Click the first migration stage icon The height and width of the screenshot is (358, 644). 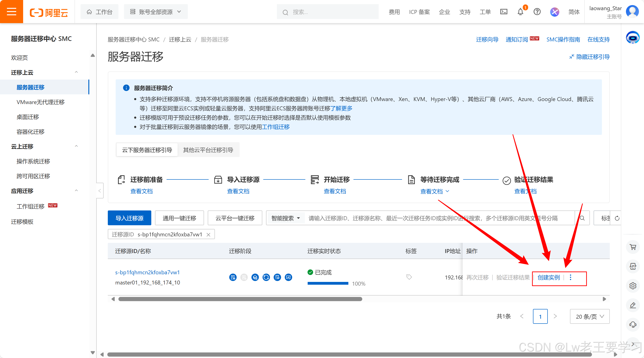click(x=233, y=277)
